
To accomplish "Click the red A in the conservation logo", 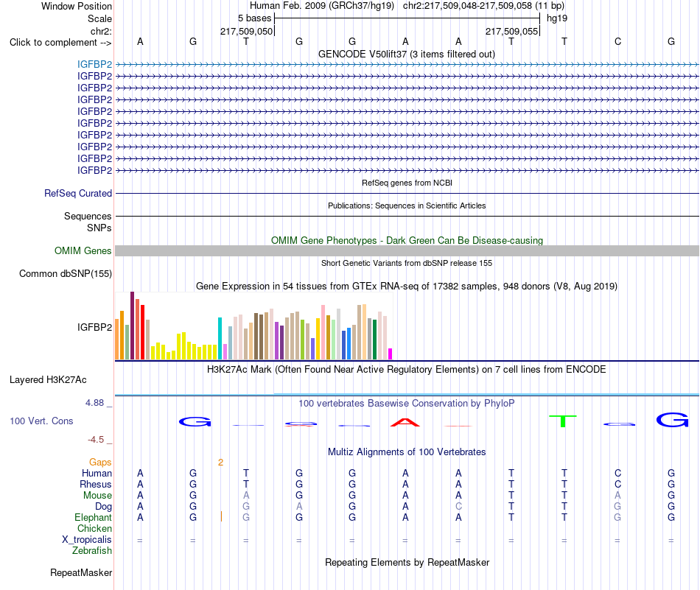I will 405,422.
